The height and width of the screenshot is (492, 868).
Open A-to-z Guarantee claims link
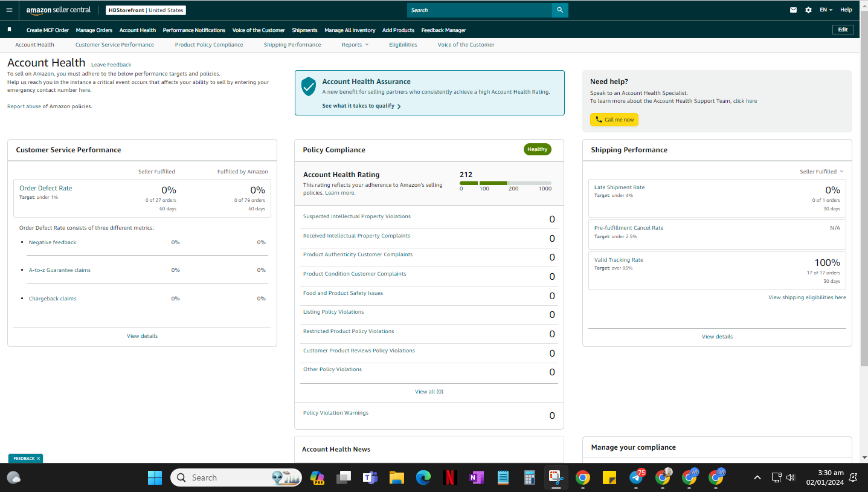click(x=60, y=270)
